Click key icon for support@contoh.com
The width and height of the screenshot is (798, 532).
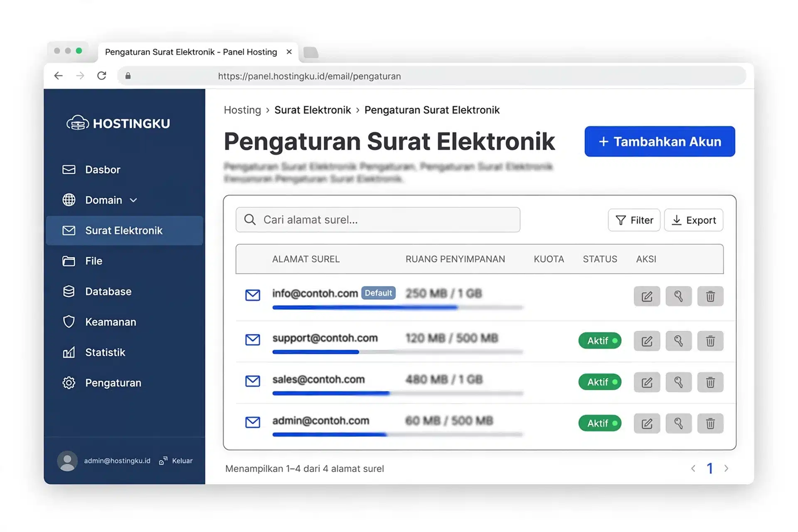click(x=678, y=341)
